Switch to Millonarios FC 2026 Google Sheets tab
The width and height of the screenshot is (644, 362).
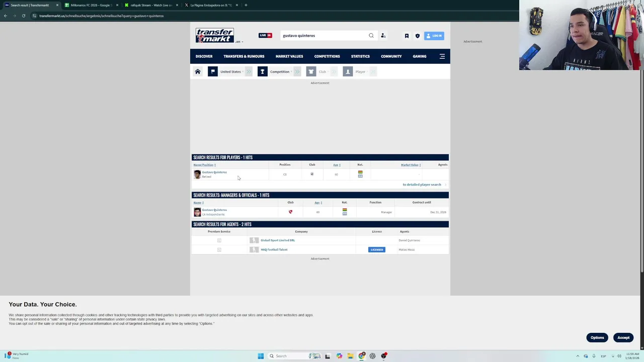point(92,5)
